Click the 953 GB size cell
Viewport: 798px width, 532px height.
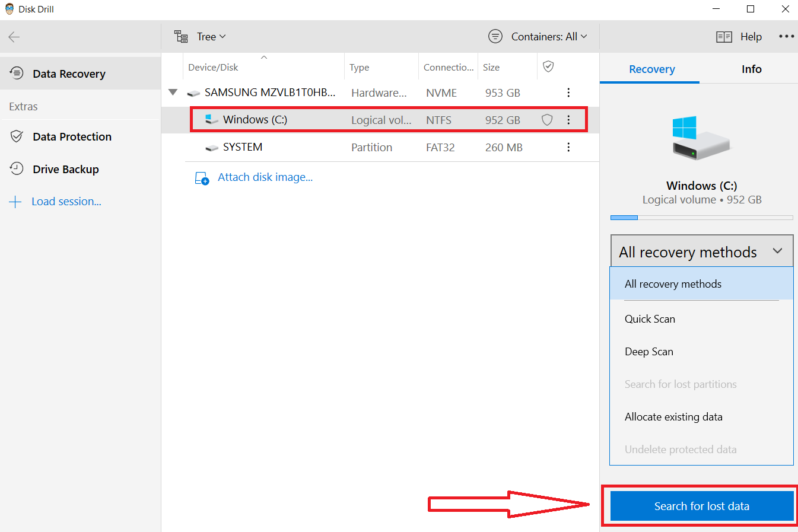[x=503, y=93]
